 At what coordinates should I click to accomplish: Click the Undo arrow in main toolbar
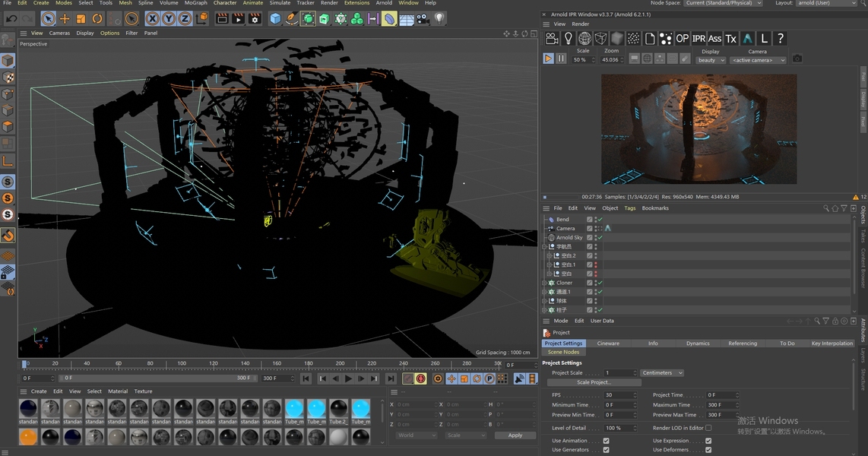pos(11,19)
